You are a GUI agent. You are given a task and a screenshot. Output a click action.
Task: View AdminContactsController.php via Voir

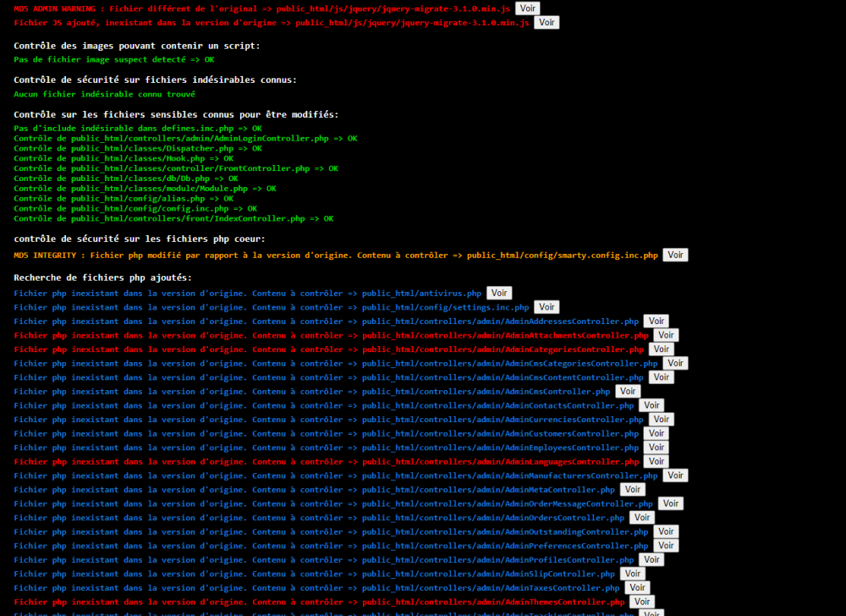point(651,405)
